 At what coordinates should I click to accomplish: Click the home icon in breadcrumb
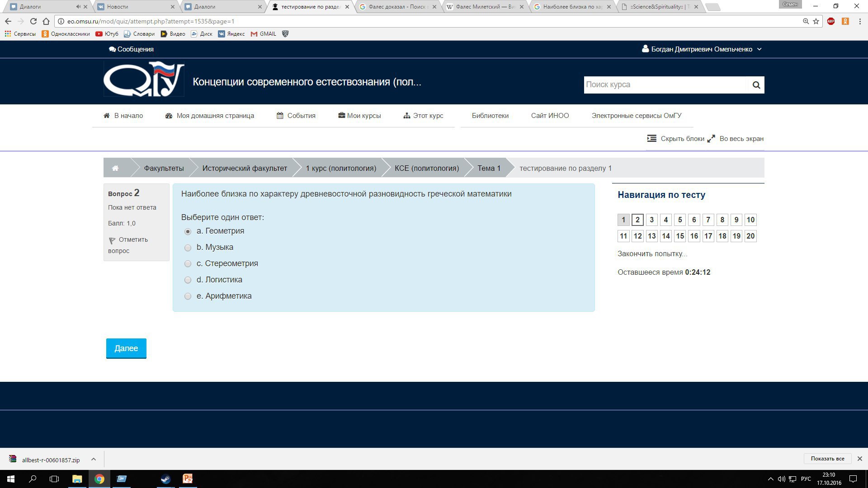click(115, 168)
